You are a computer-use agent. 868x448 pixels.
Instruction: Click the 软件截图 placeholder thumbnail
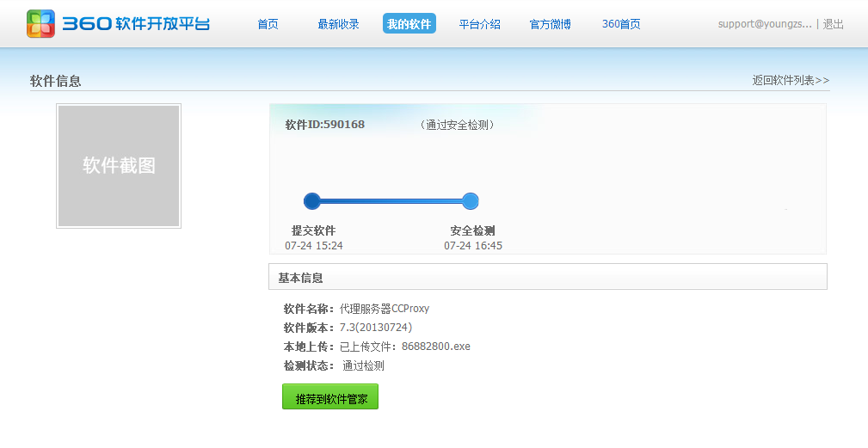[x=119, y=165]
